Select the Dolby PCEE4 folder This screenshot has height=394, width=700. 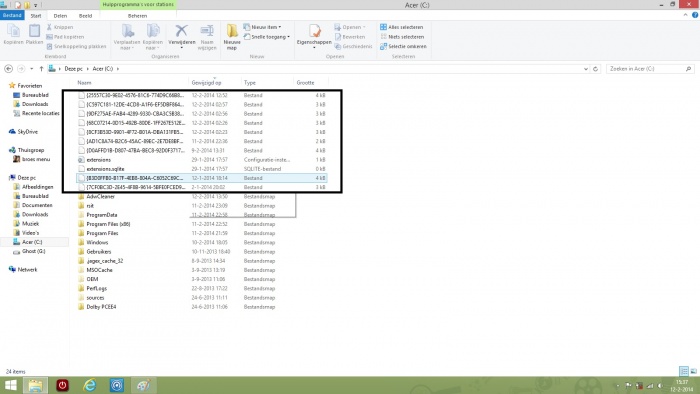pos(101,307)
